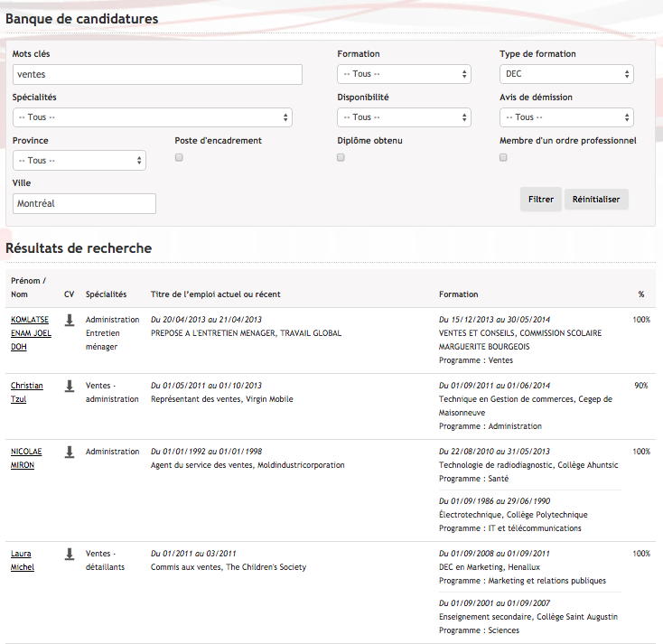663x644 pixels.
Task: Open KOMLATSE ENAM JOEL DOH profile link
Action: point(31,333)
